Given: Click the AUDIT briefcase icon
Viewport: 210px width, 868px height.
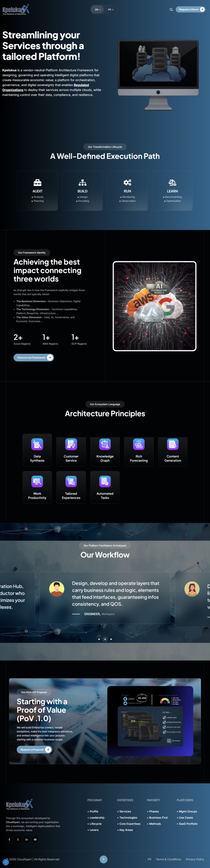Looking at the screenshot, I should [x=38, y=183].
